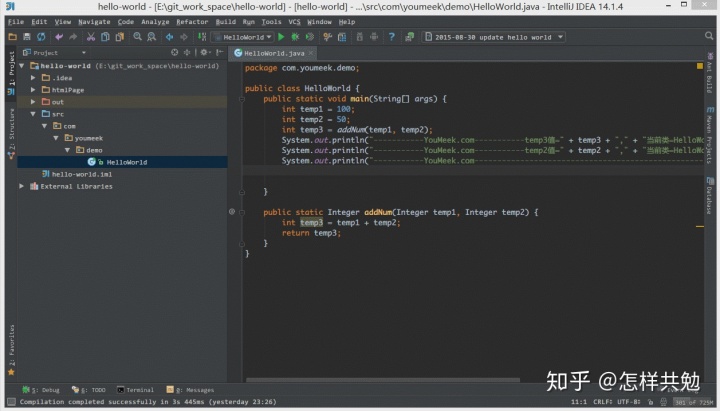Screen dimensions: 720x411
Task: Click the Copy toolbar icon
Action: tap(105, 37)
